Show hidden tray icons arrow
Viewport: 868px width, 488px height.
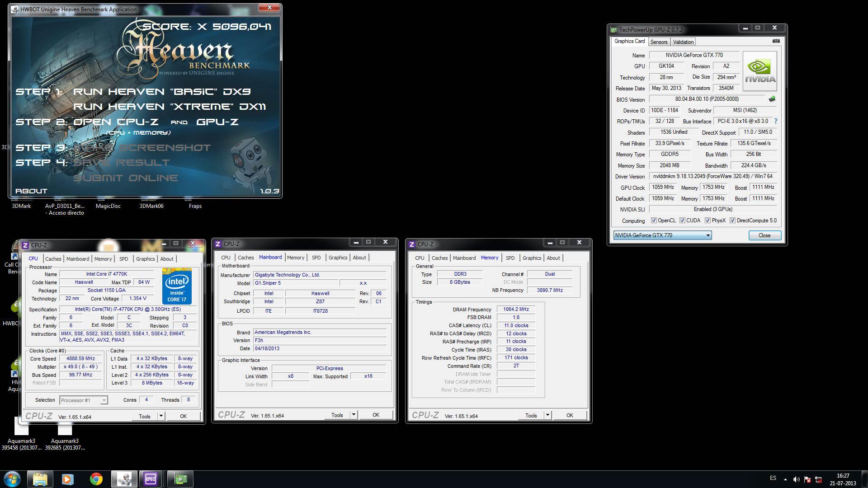point(785,479)
